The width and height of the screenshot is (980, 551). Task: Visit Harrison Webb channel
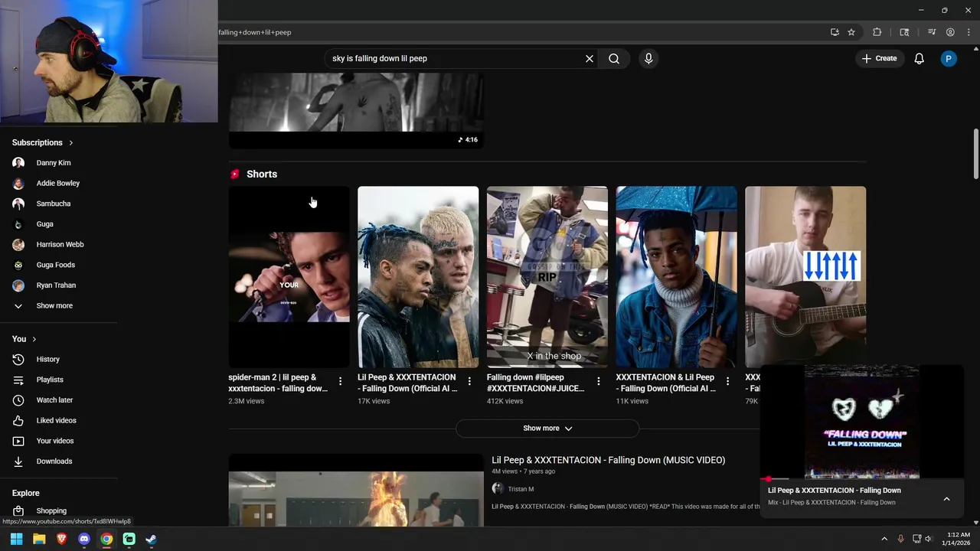tap(60, 244)
